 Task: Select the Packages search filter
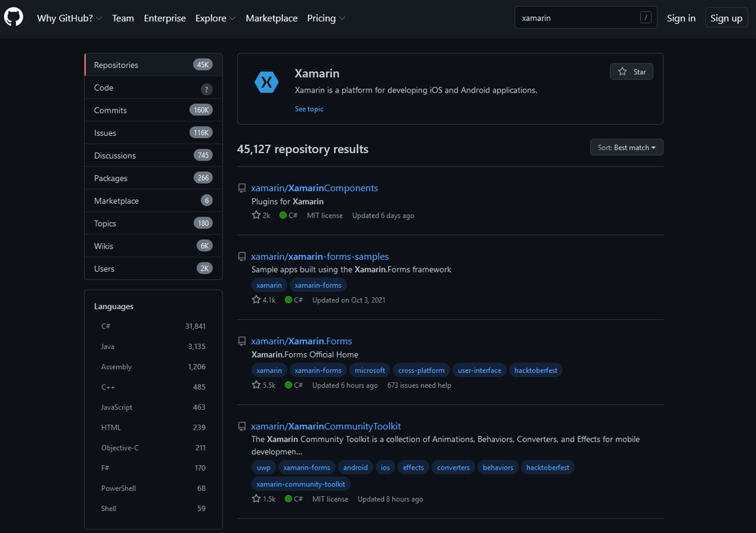point(153,178)
